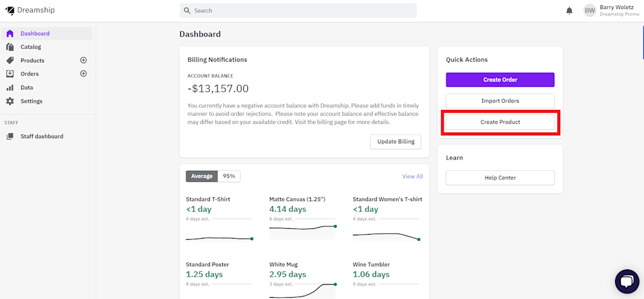Click the -$13,157.00 account balance
The height and width of the screenshot is (299, 644).
[218, 89]
